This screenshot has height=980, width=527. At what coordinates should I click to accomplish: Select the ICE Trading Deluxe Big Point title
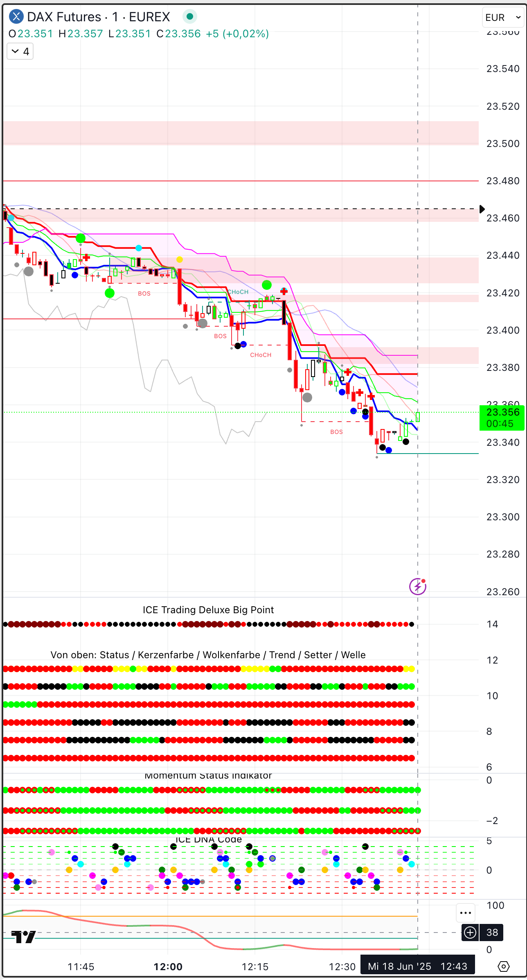pos(208,610)
